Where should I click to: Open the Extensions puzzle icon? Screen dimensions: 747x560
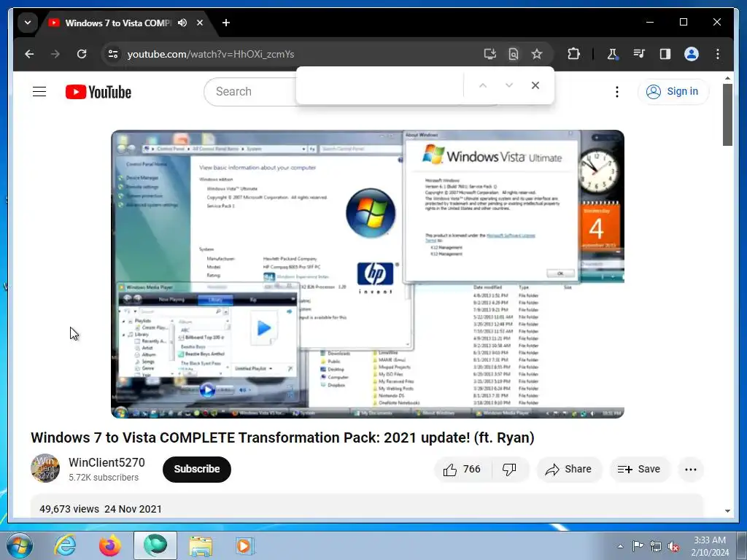pyautogui.click(x=573, y=54)
